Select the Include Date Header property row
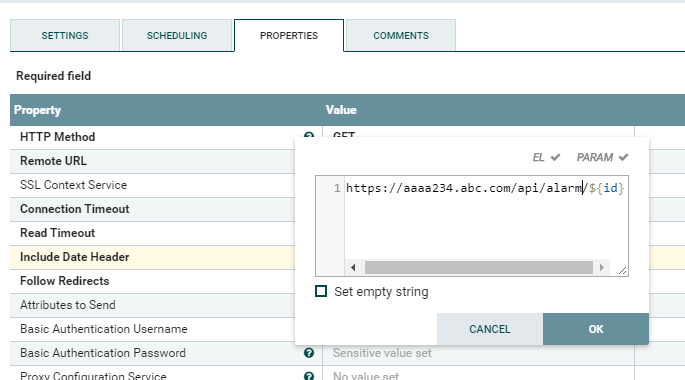Screen dimensions: 685x380 [153, 257]
